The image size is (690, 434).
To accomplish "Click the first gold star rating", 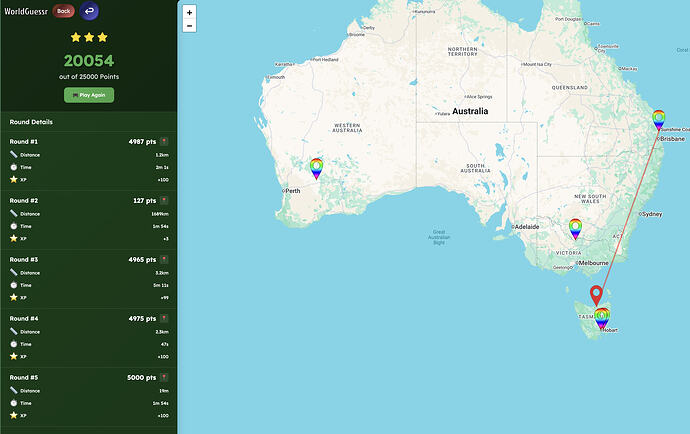I will click(x=76, y=37).
